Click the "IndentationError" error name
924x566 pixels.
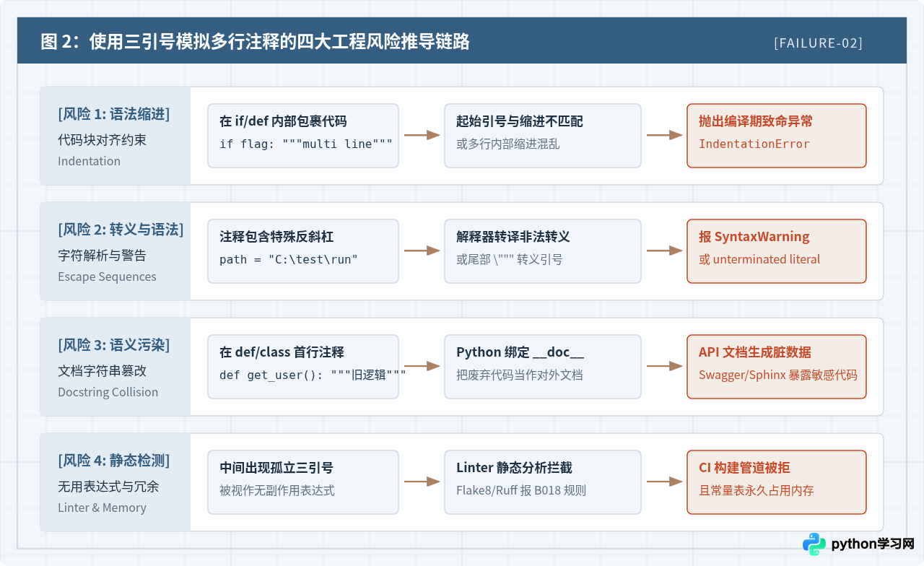[x=754, y=144]
